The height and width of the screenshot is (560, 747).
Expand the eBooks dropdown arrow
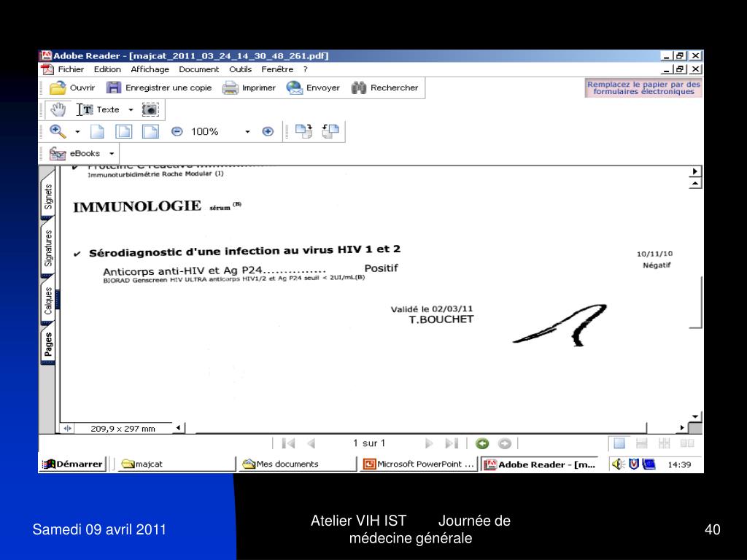pos(112,154)
